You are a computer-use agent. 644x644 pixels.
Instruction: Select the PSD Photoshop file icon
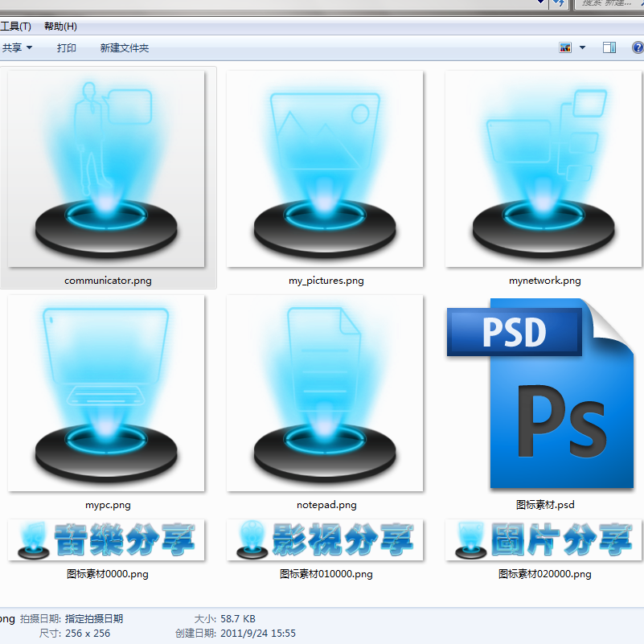click(x=540, y=393)
